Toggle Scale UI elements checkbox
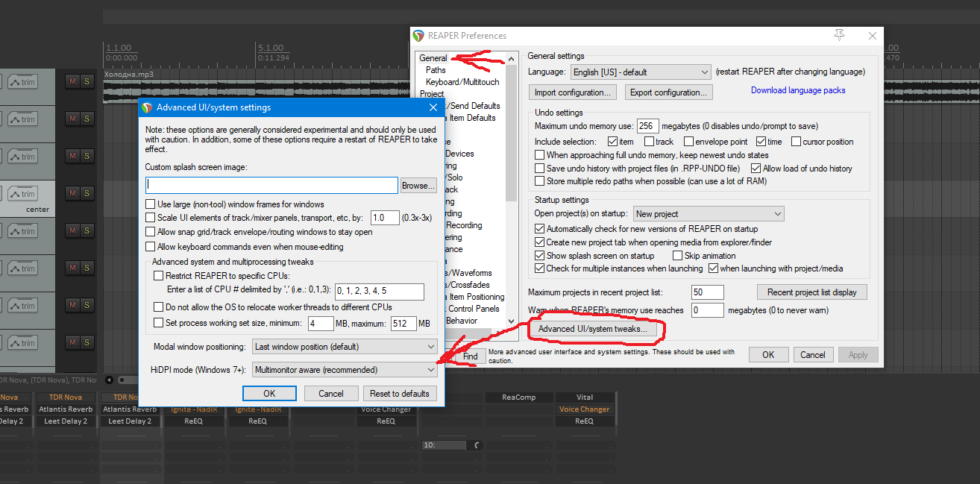The image size is (980, 484). (x=150, y=218)
